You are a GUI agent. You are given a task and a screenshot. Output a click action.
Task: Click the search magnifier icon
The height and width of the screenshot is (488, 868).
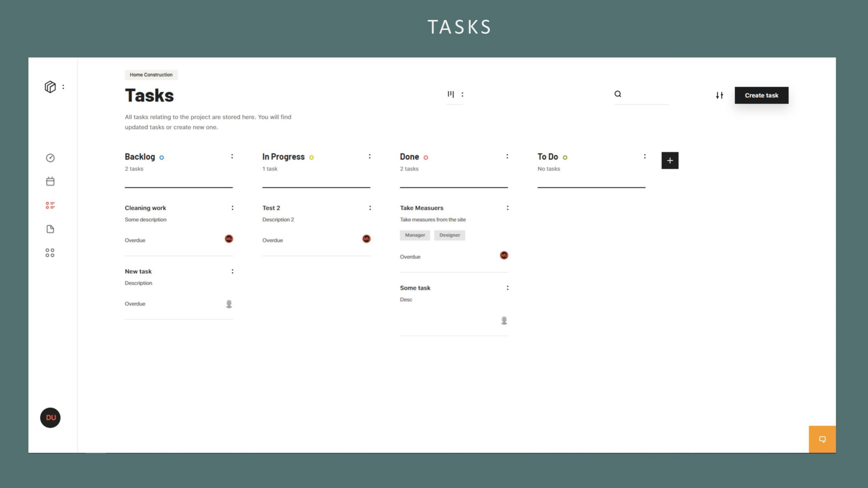click(618, 94)
